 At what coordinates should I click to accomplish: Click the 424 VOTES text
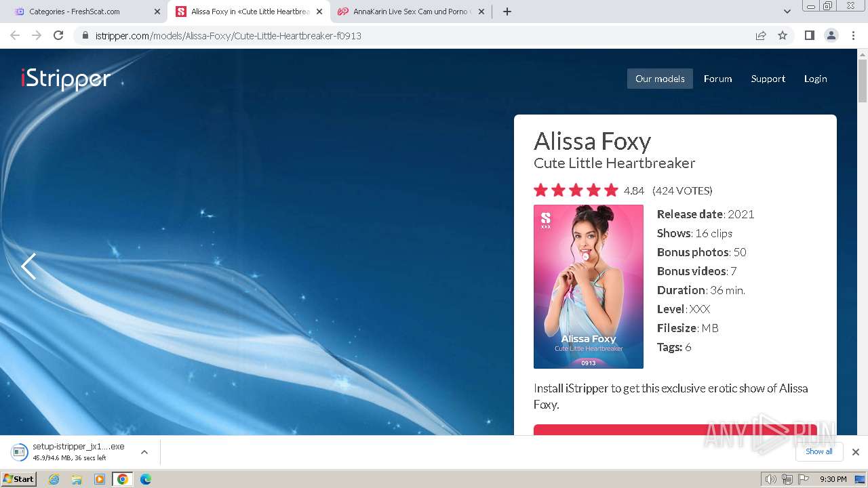(x=682, y=190)
